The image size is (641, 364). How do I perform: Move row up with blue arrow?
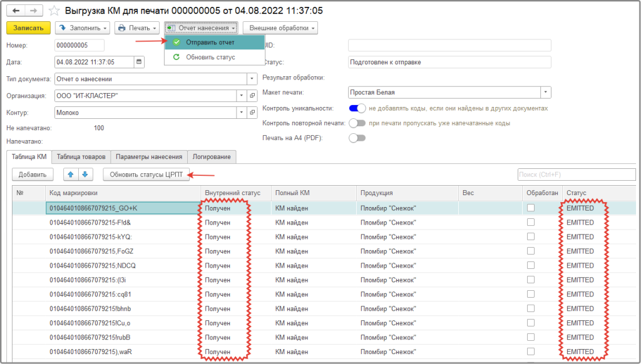[71, 174]
